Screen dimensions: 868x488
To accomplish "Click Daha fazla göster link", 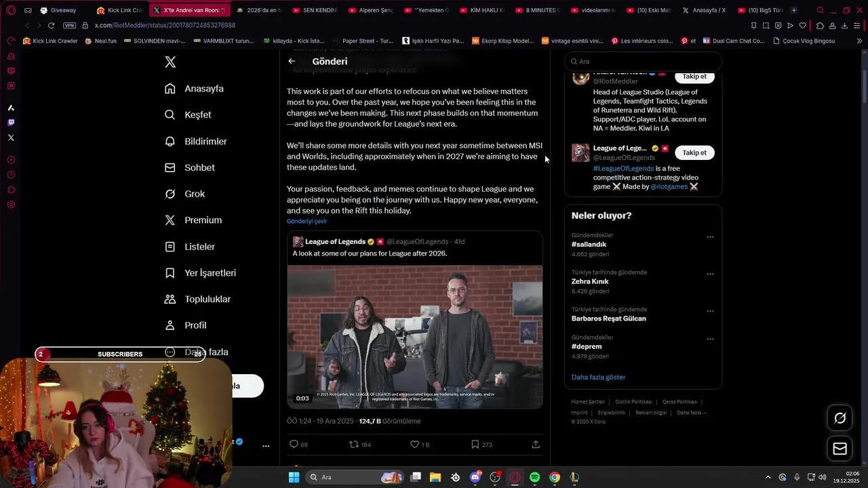I will point(598,377).
